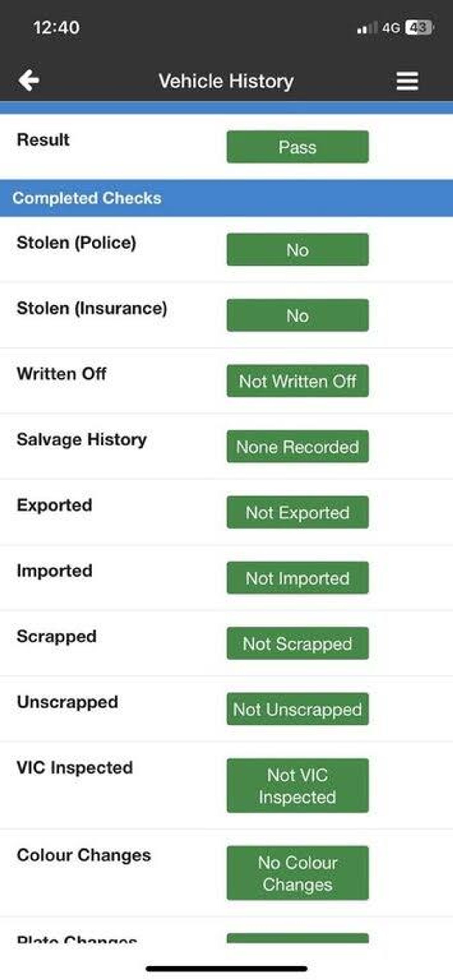Tap the Not Exported status badge
Screen dimensions: 453x980
tap(297, 512)
